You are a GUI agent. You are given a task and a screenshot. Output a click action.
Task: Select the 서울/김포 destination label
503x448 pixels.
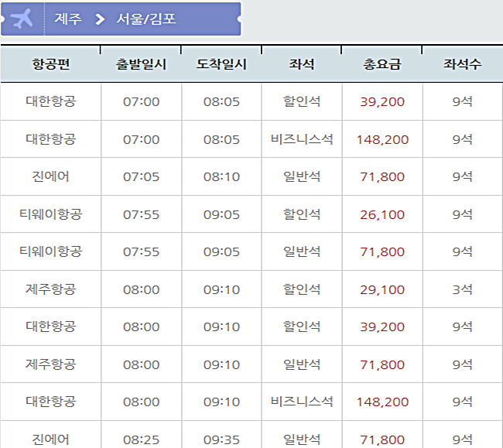146,19
